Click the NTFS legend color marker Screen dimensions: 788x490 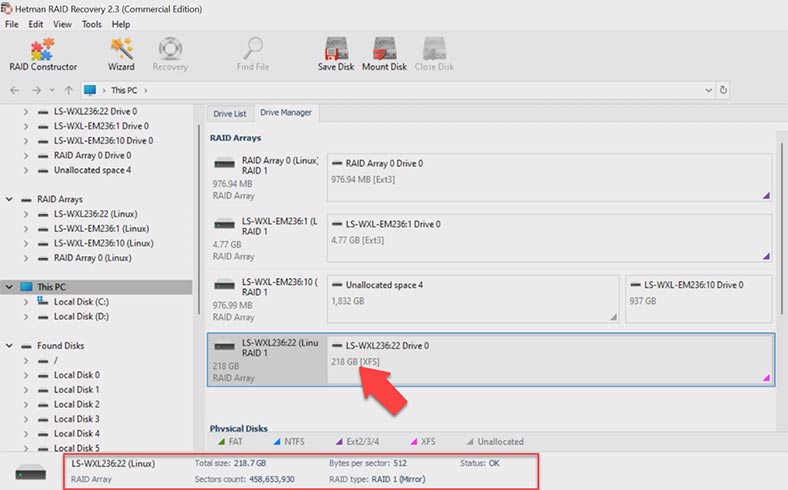click(x=277, y=442)
